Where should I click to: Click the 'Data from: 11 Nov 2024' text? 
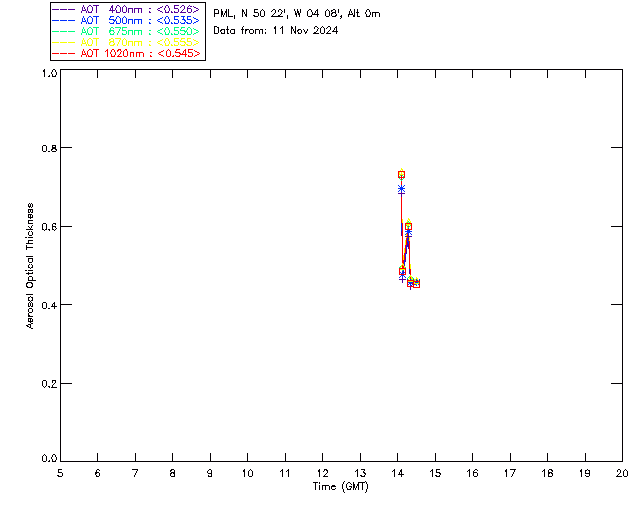(276, 31)
